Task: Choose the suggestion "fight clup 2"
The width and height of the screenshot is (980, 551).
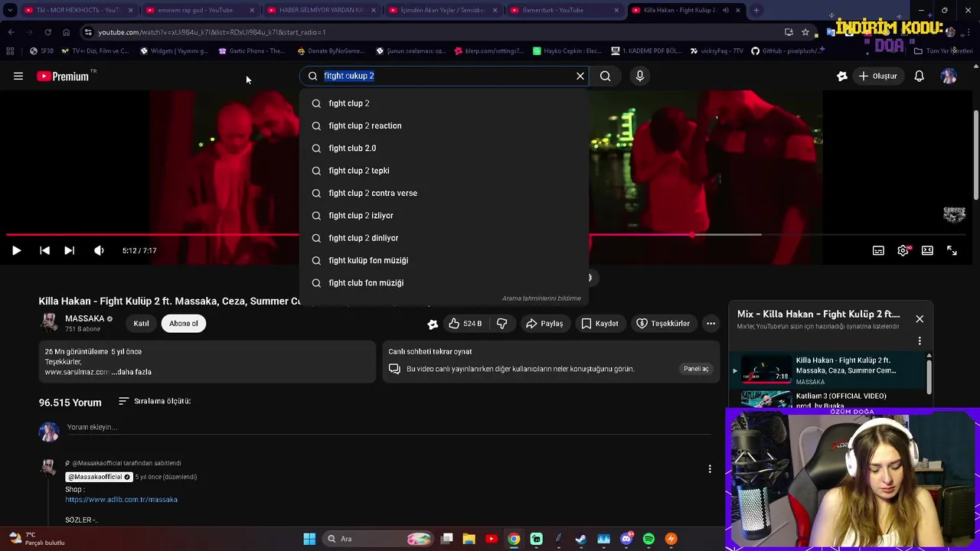Action: (444, 103)
